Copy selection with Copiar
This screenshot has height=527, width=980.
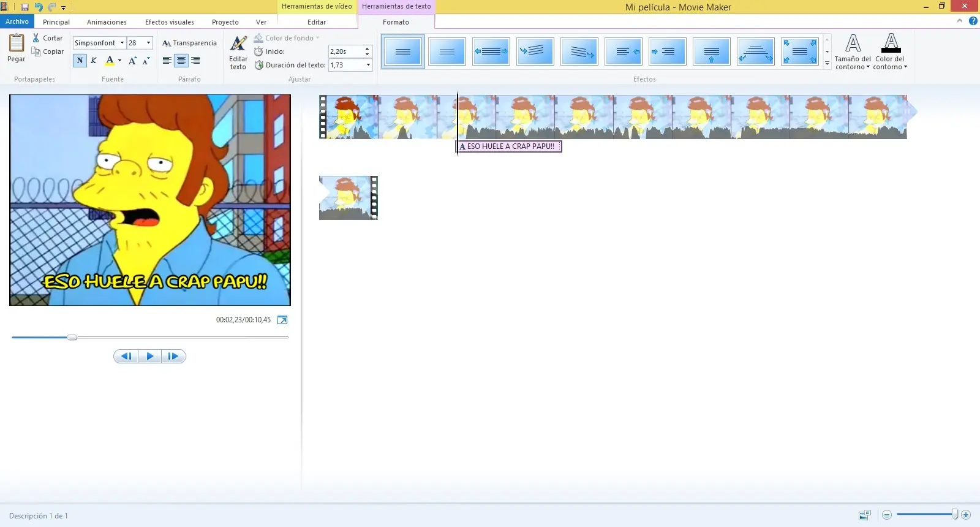point(48,51)
